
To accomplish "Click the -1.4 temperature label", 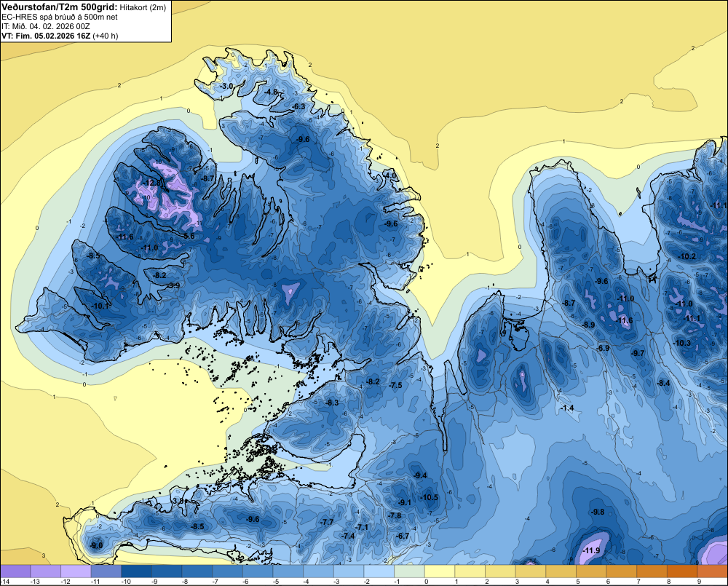I will click(x=567, y=408).
